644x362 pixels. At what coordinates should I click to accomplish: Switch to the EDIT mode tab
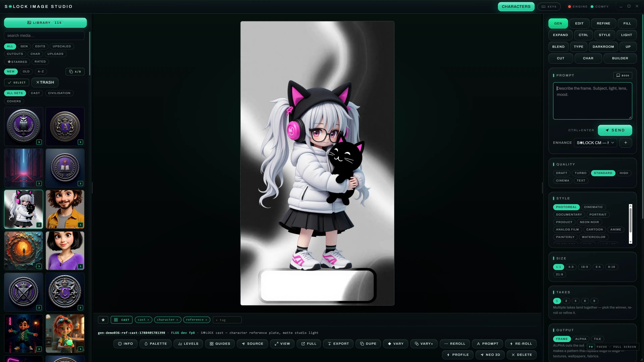pyautogui.click(x=579, y=23)
